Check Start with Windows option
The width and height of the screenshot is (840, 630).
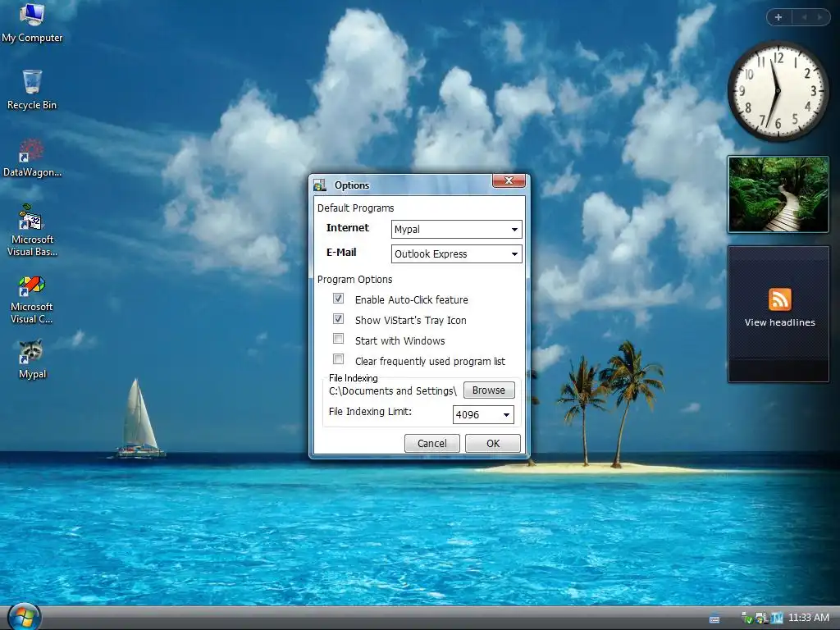pyautogui.click(x=338, y=339)
